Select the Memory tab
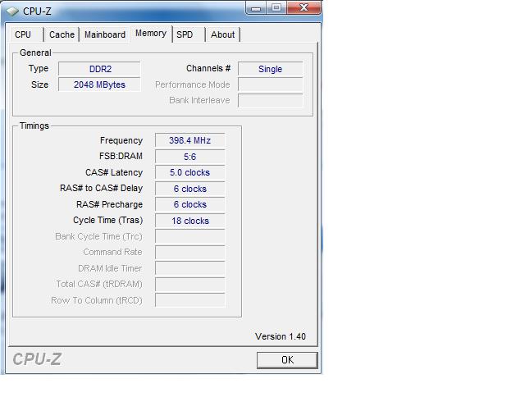 click(151, 33)
